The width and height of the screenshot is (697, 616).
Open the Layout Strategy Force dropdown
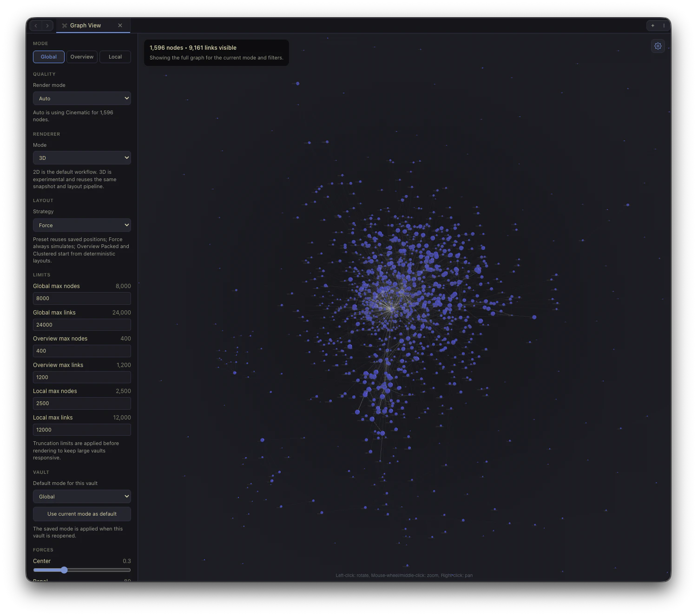coord(82,225)
